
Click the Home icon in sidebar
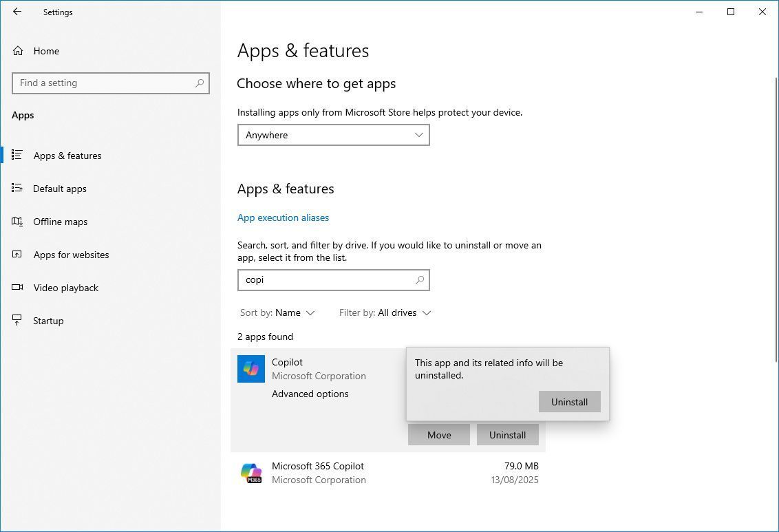[18, 51]
